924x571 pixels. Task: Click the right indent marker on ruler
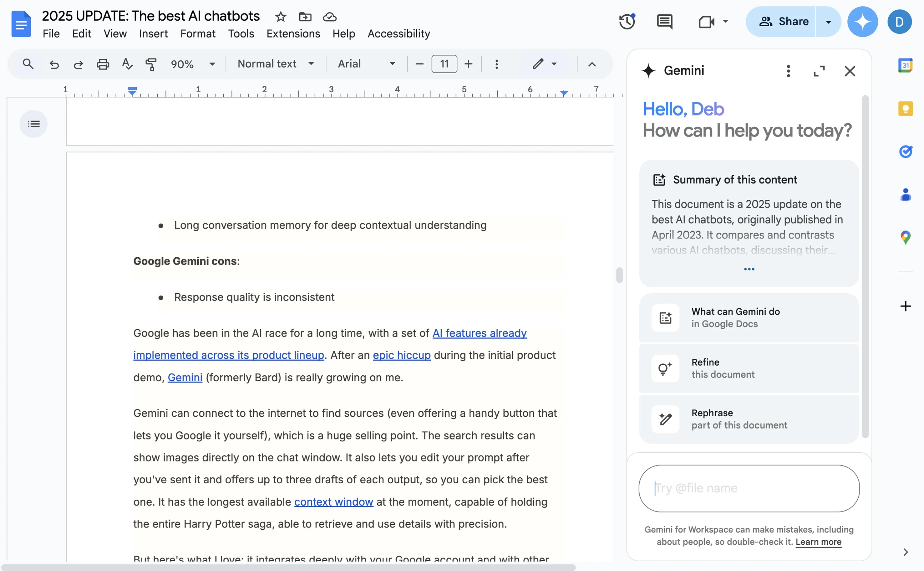click(564, 93)
